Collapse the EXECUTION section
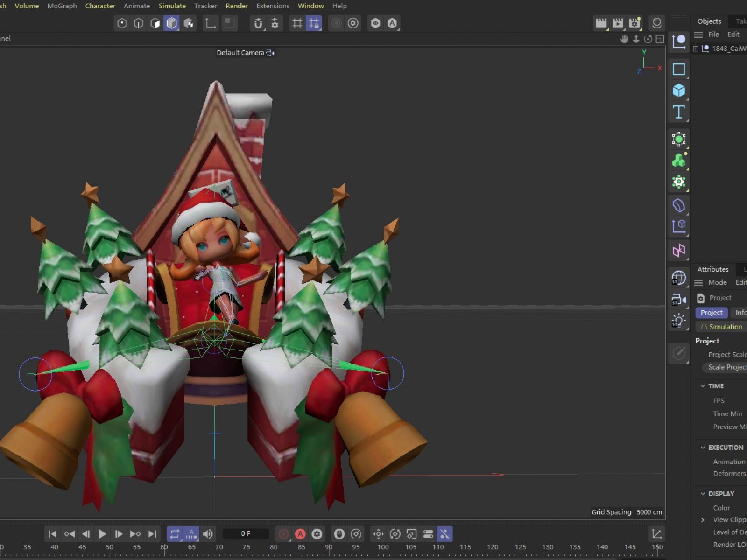Viewport: 747px width, 560px height. 703,448
